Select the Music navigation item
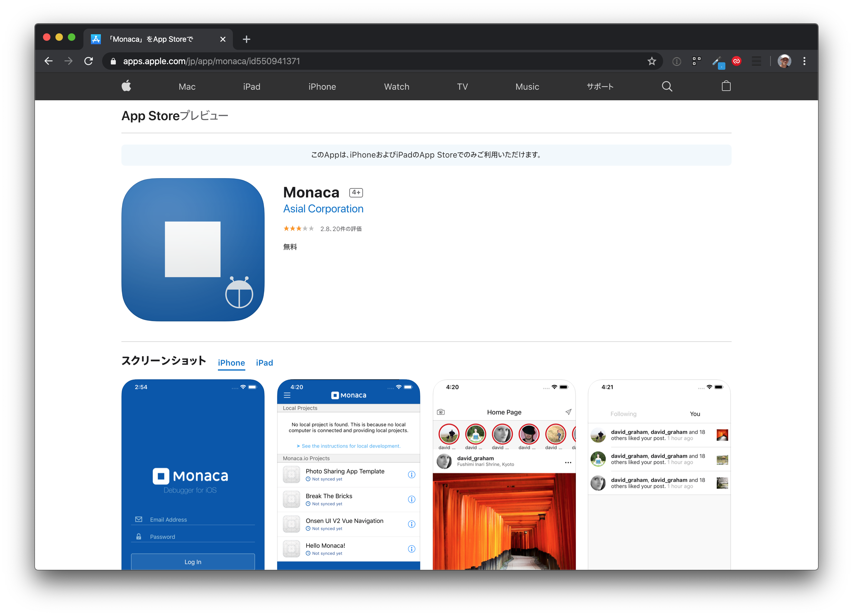 click(527, 87)
